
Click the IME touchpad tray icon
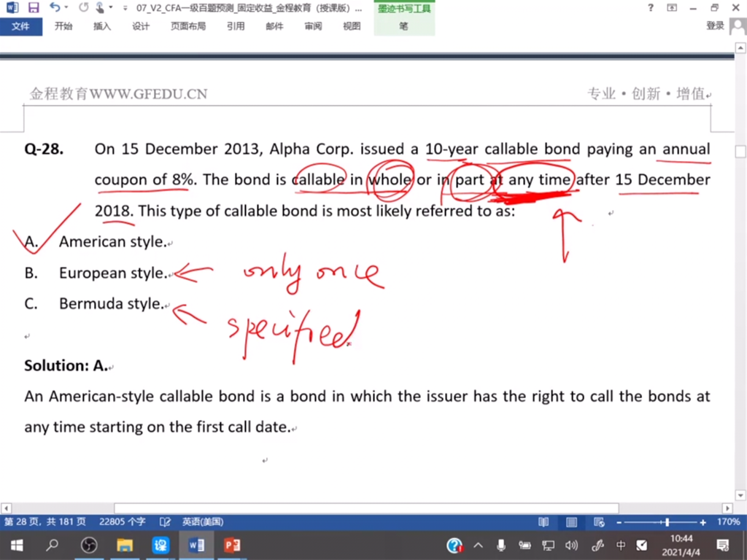(x=642, y=545)
